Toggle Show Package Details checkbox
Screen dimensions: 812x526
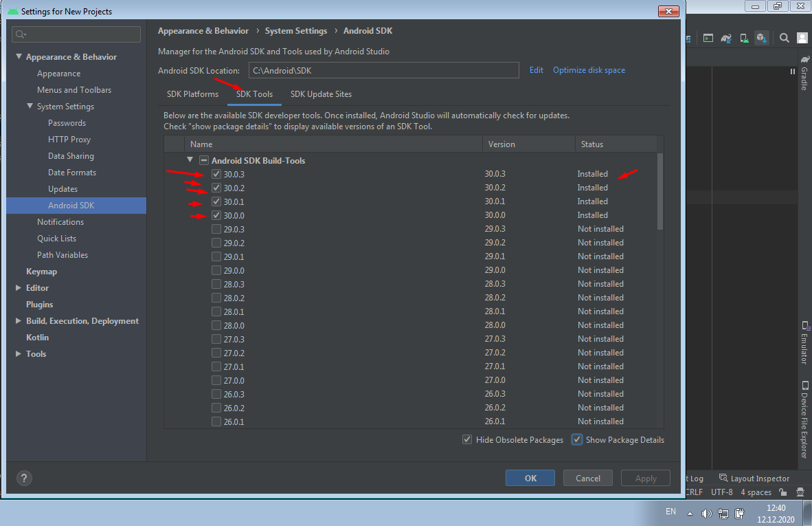pos(577,439)
